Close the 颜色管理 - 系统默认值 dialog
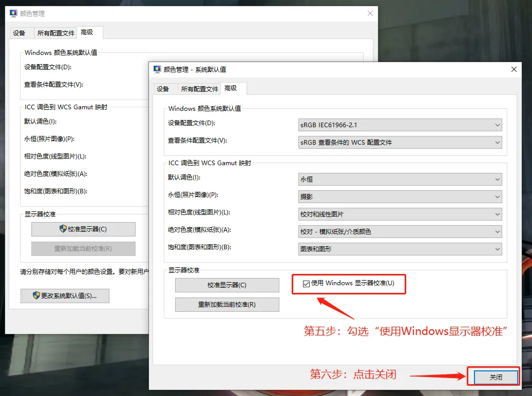This screenshot has width=532, height=396. tap(514, 69)
